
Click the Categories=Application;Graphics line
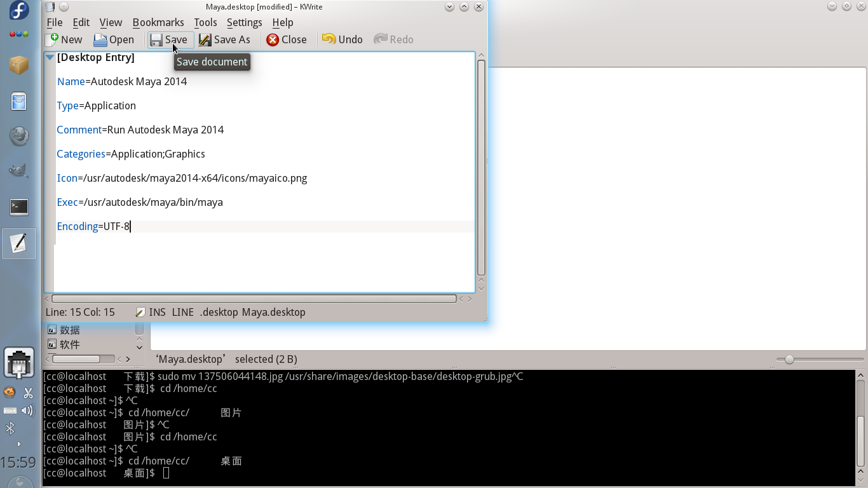click(131, 154)
